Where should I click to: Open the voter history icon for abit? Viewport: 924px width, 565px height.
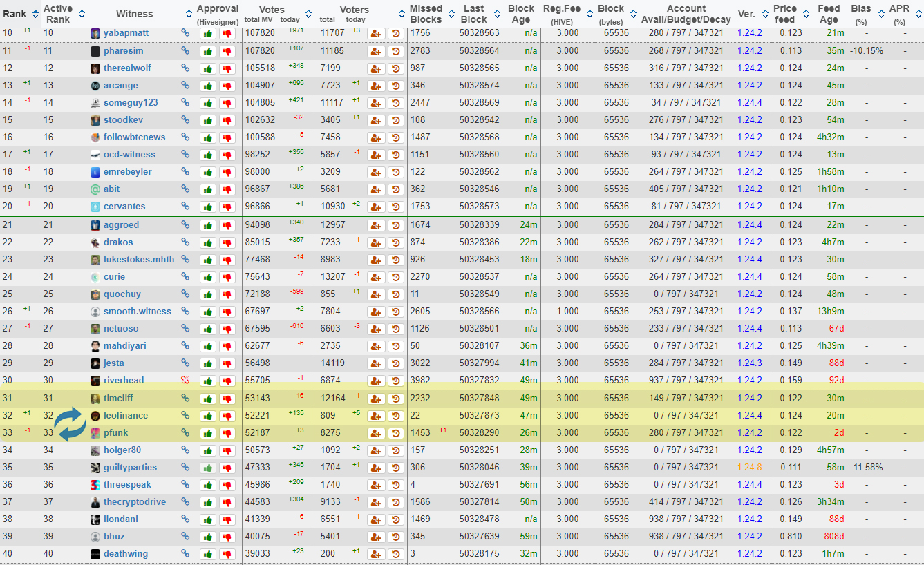click(x=396, y=189)
